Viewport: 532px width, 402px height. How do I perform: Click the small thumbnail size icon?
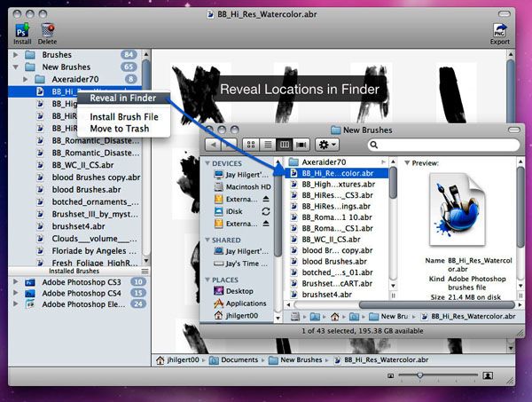point(390,376)
